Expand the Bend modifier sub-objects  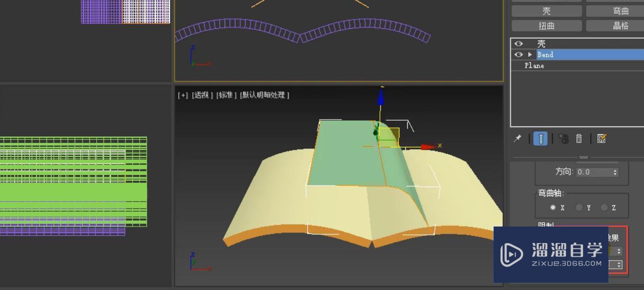[530, 55]
